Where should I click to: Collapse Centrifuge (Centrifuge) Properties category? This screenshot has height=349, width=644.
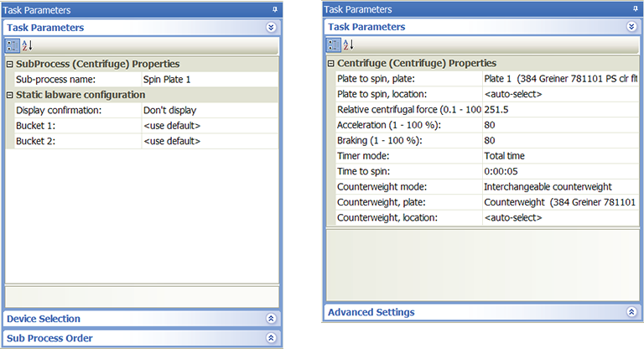point(330,63)
